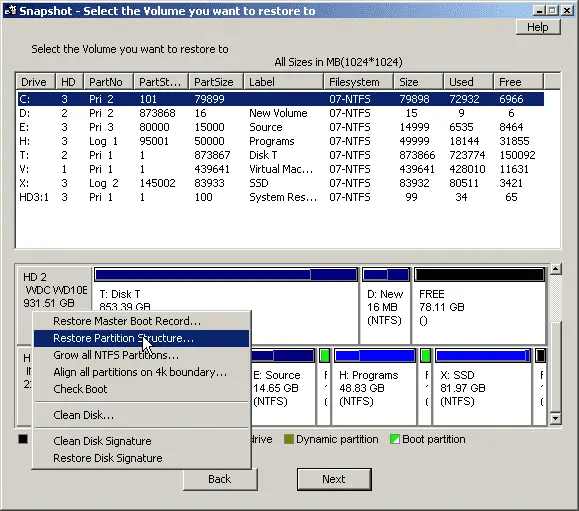The width and height of the screenshot is (579, 511).
Task: Select the D: New Volume row
Action: click(281, 113)
